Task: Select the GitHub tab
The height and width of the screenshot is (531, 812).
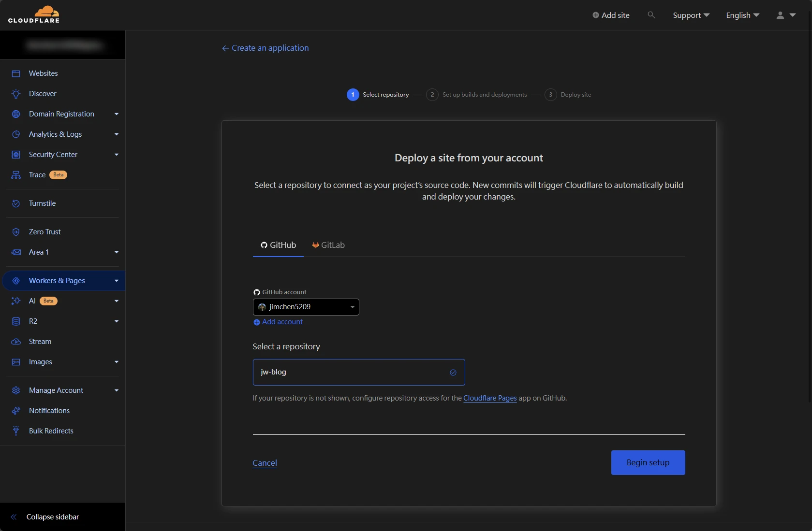Action: coord(279,245)
